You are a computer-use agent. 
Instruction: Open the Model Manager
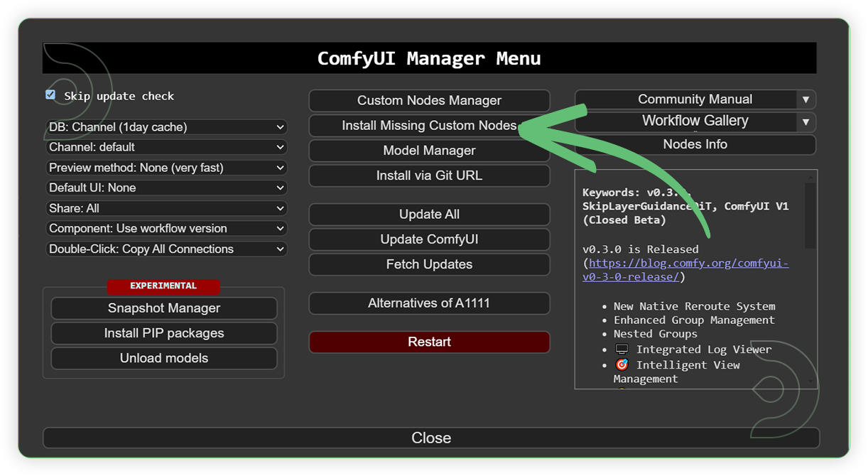(x=429, y=150)
